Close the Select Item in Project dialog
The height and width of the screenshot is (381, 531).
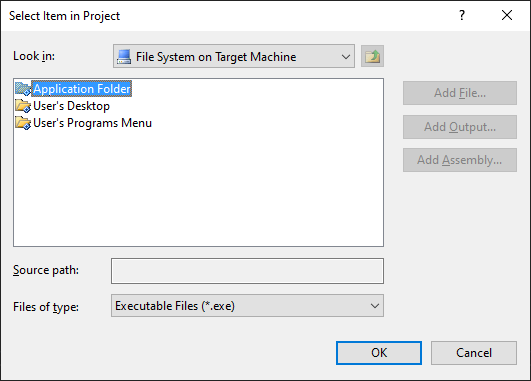click(x=507, y=15)
